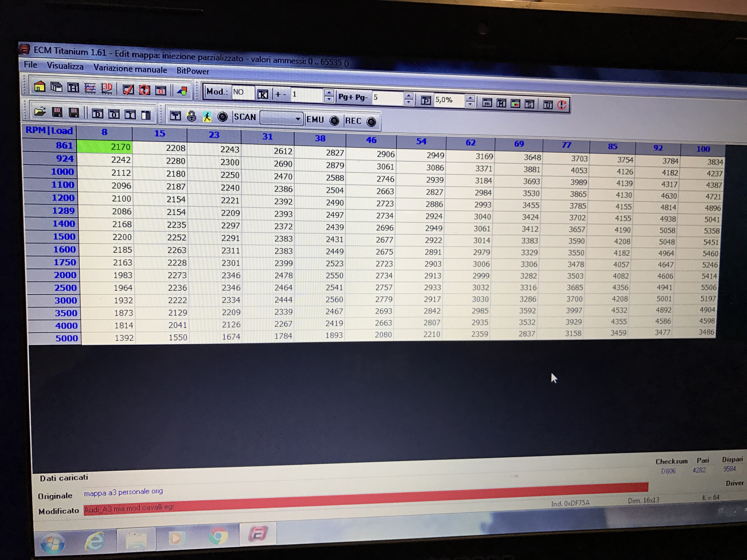
Task: Open the BitPower menu
Action: point(192,71)
